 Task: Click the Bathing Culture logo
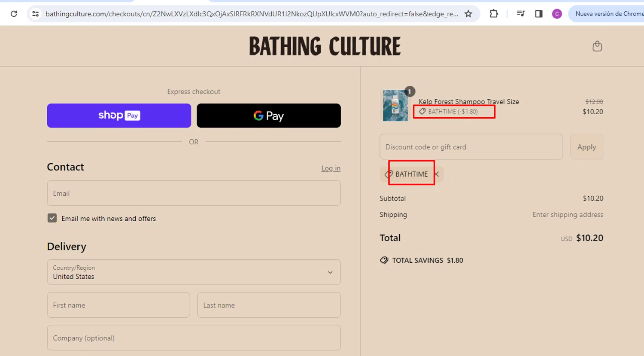[x=325, y=46]
